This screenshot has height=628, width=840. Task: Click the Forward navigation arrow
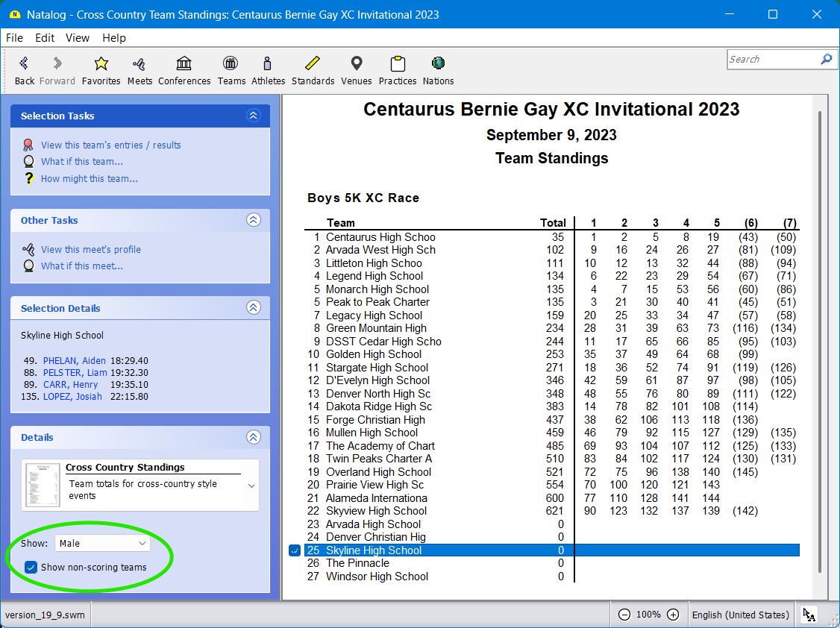(57, 71)
